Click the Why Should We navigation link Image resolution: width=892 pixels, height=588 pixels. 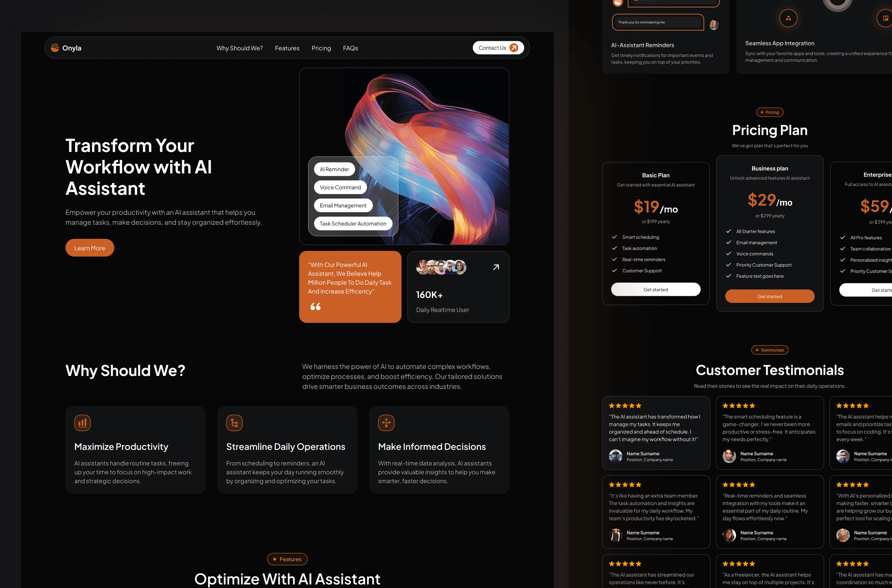[x=240, y=47]
